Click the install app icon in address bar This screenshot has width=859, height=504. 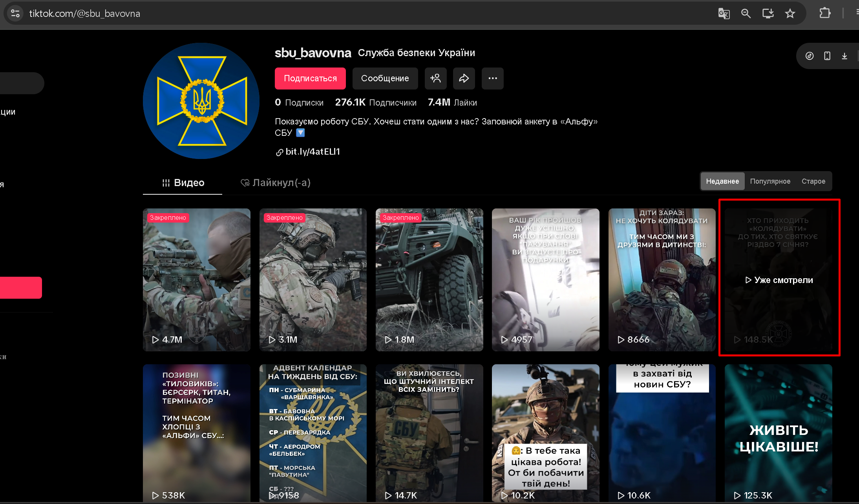768,14
